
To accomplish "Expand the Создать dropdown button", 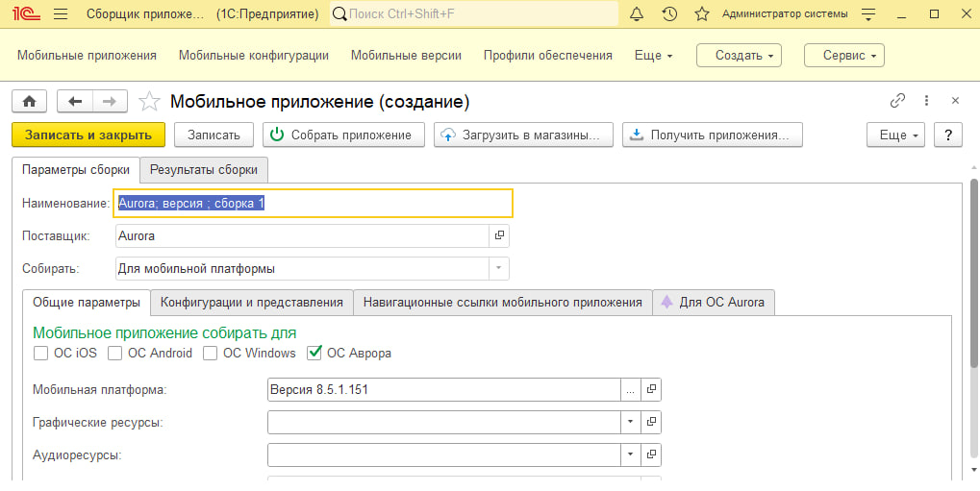I will pos(739,56).
